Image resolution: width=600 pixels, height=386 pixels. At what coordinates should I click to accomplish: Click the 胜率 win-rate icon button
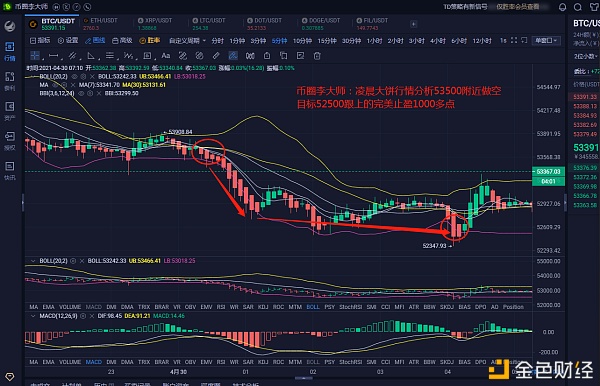(150, 41)
